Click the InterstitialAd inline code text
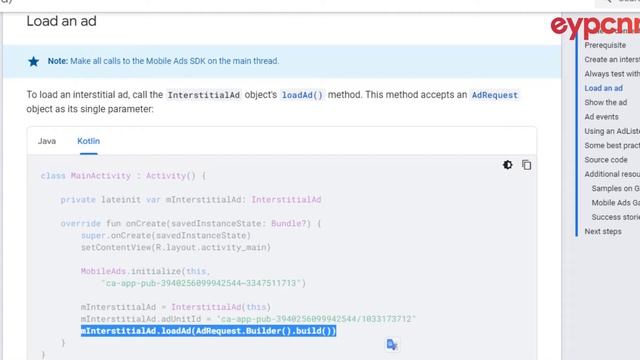Screen dimensions: 640x360 (x=204, y=95)
